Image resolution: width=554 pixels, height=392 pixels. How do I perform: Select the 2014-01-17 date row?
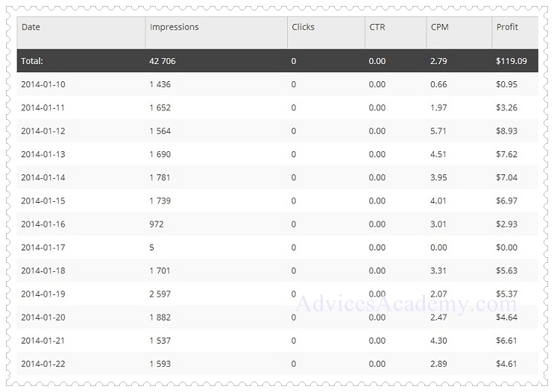point(43,247)
